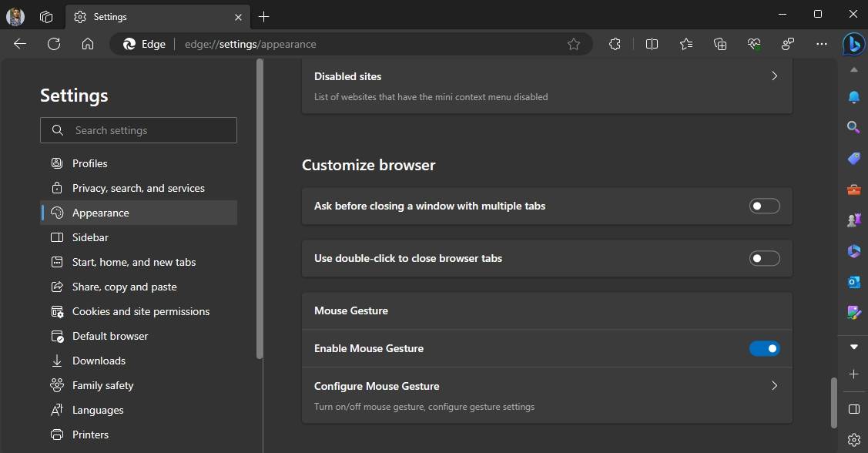
Task: Enable Use double-click to close browser tabs
Action: (764, 258)
